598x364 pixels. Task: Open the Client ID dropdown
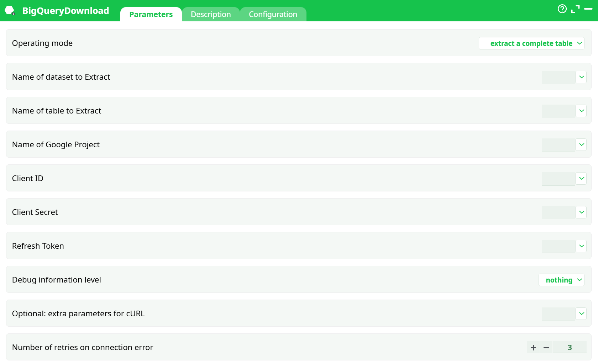tap(581, 178)
